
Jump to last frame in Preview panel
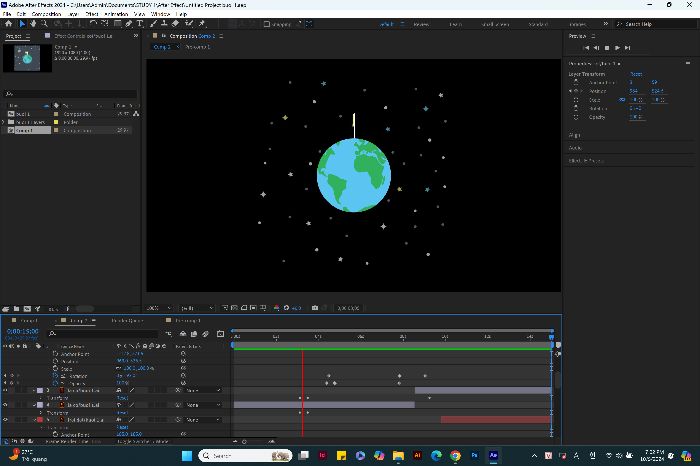(x=628, y=48)
